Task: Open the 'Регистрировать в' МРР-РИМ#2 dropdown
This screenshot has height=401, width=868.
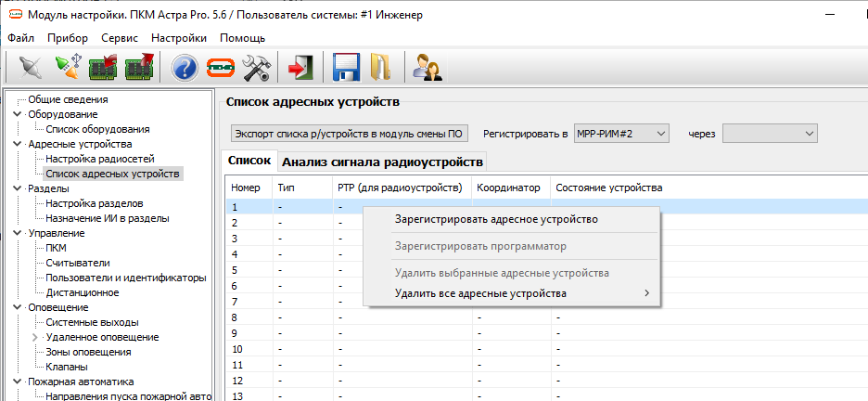Action: click(621, 134)
